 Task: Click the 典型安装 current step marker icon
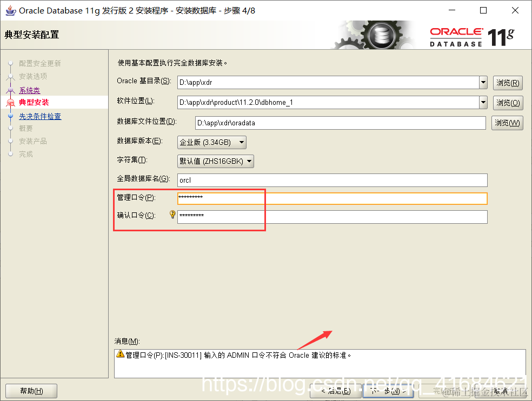pos(10,103)
